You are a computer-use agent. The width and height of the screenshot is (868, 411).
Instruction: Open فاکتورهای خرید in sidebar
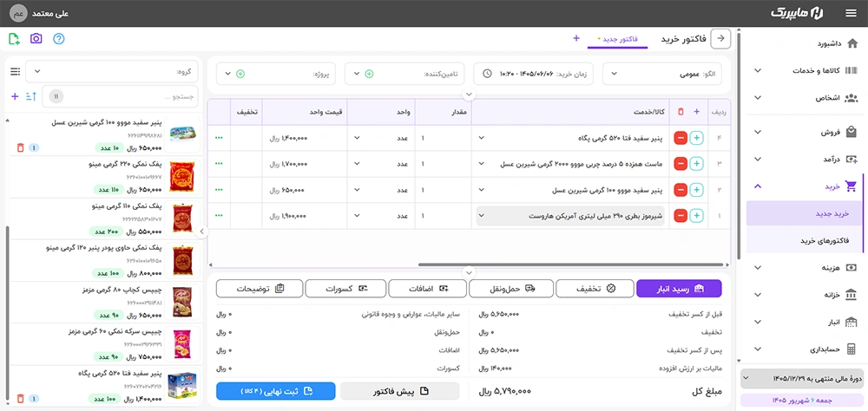(805, 241)
